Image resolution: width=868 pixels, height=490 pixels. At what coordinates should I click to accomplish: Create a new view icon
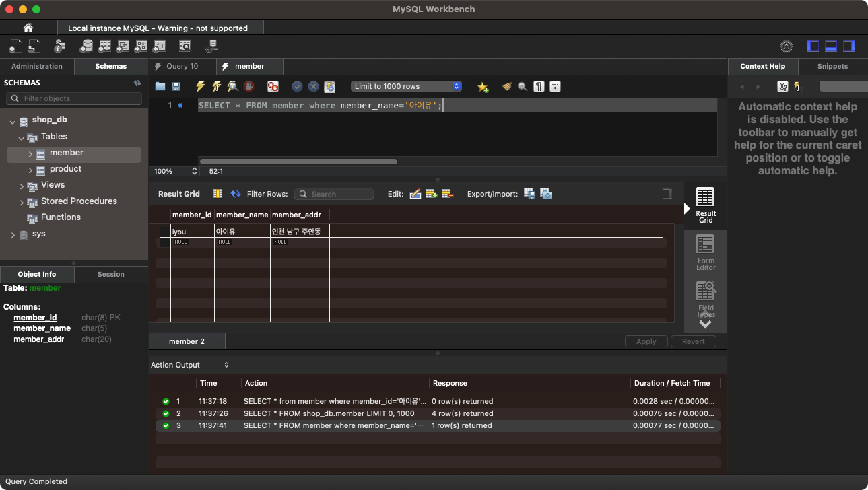click(x=123, y=46)
